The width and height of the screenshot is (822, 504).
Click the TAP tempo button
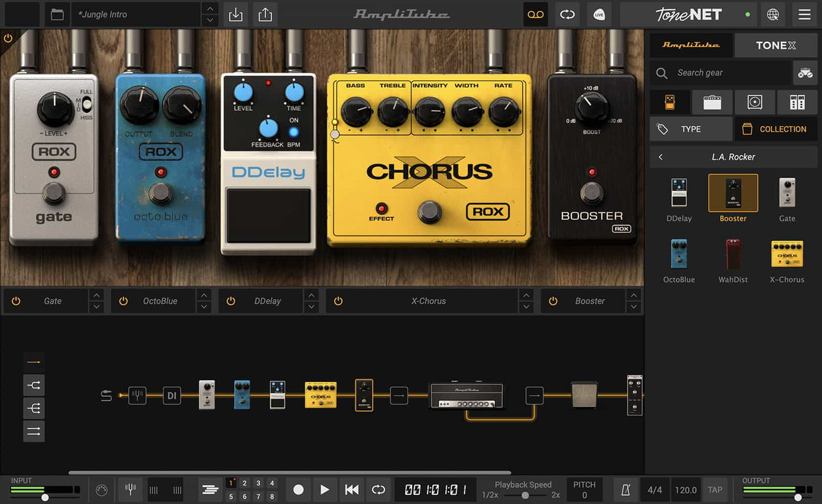(715, 490)
